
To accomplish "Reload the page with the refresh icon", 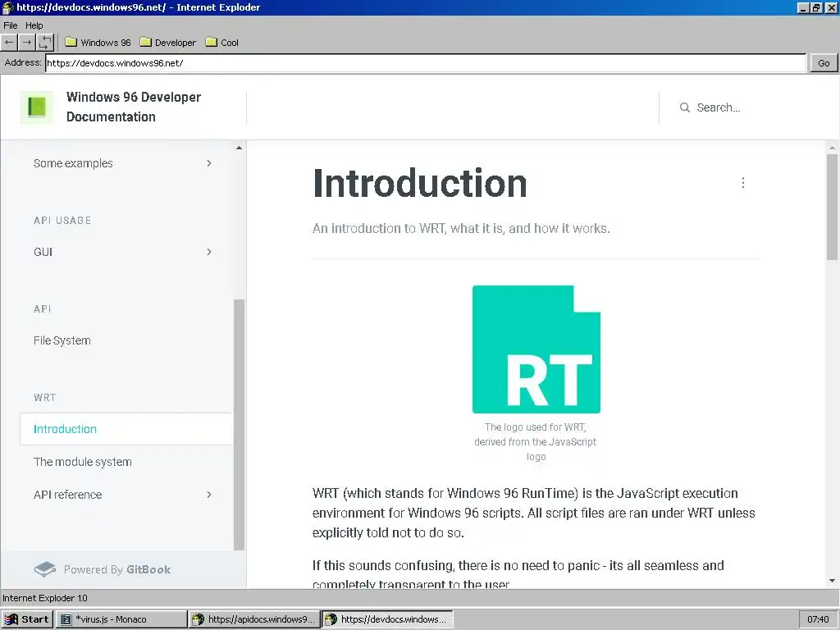I will tap(45, 43).
